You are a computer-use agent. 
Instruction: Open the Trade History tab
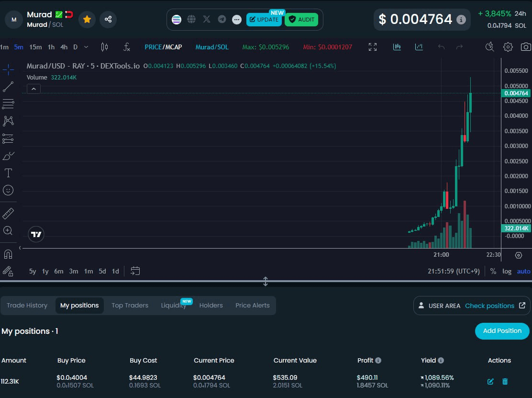click(27, 305)
